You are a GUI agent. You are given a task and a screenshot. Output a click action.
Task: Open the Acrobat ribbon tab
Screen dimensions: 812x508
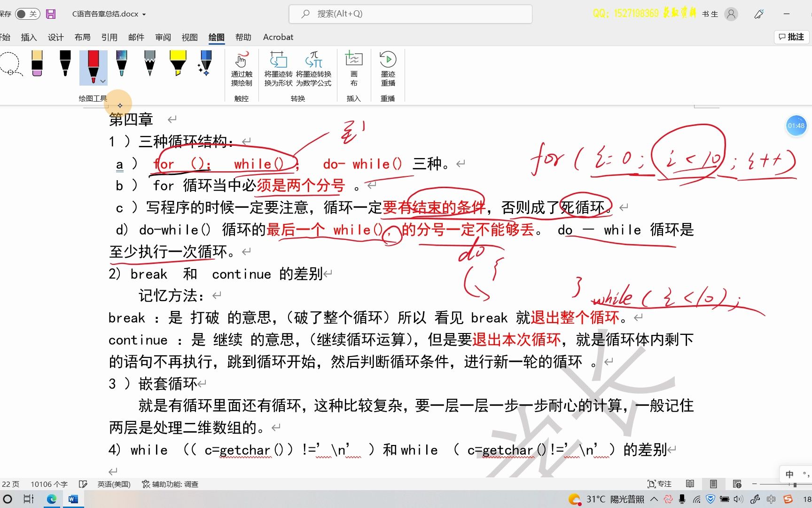pyautogui.click(x=278, y=37)
